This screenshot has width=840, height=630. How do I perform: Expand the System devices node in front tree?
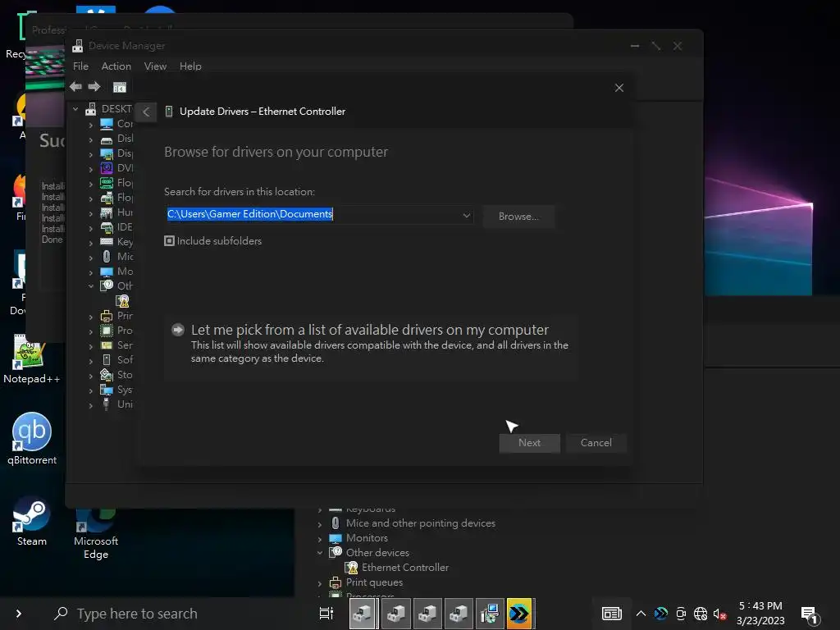click(91, 390)
